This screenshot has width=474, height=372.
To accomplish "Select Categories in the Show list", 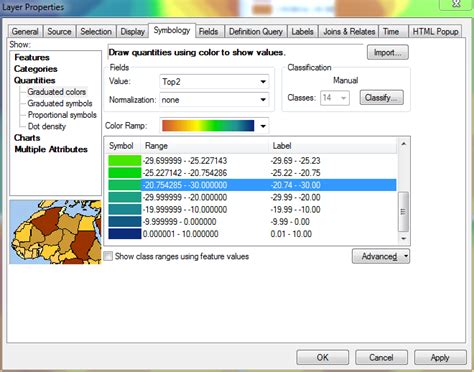I will pos(36,69).
